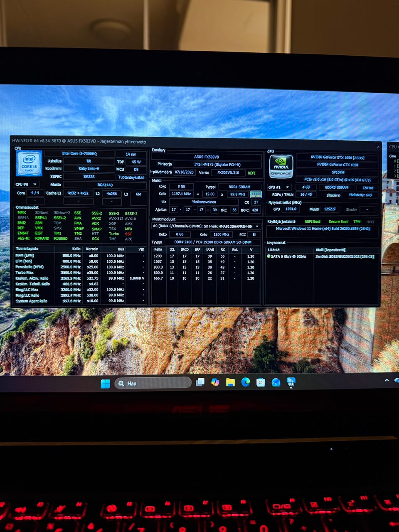Open the CPU #0 selector dropdown
The width and height of the screenshot is (399, 532).
[27, 184]
